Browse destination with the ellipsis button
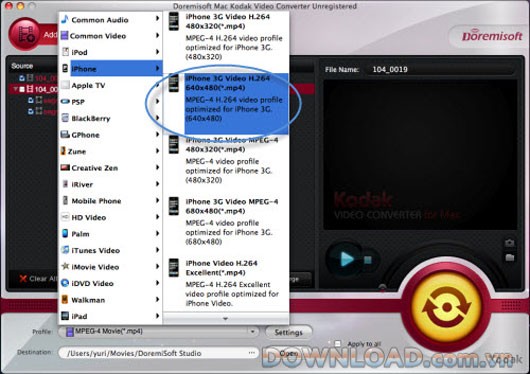Screen dimensions: 530x374 (x=251, y=353)
